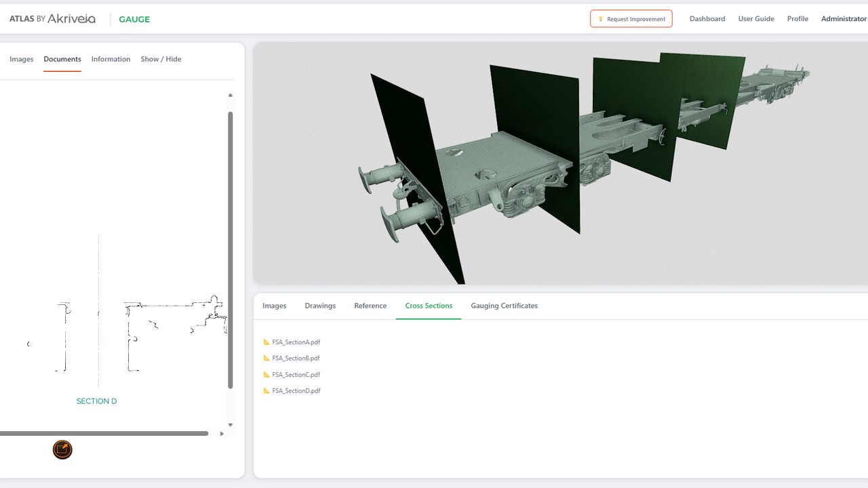The height and width of the screenshot is (488, 868).
Task: Click the document viewer horizontal scrollbar
Action: (x=104, y=433)
